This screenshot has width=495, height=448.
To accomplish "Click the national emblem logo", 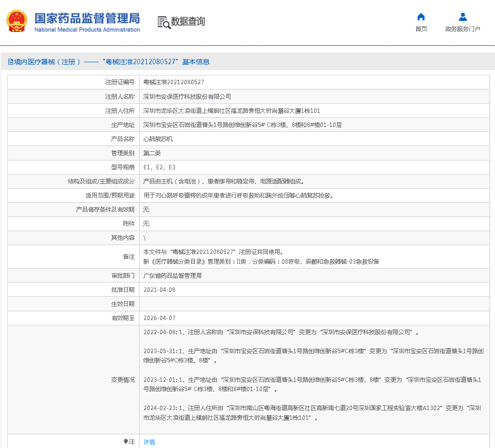I will [x=17, y=21].
